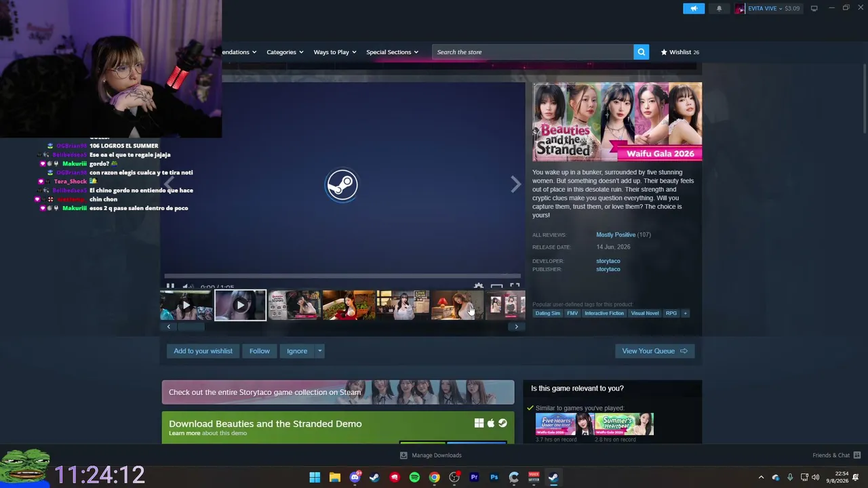Image resolution: width=868 pixels, height=488 pixels.
Task: Expand the Special Sections menu
Action: 393,52
